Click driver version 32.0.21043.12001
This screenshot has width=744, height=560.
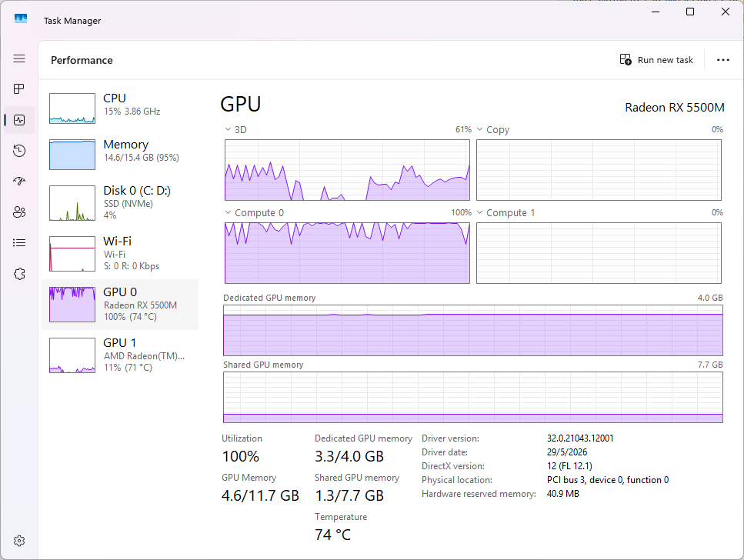coord(580,438)
